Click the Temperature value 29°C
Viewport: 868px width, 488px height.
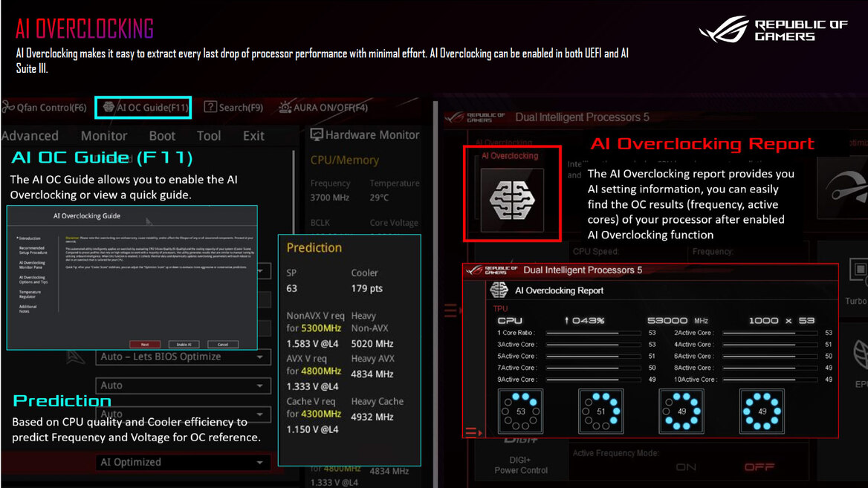point(379,198)
